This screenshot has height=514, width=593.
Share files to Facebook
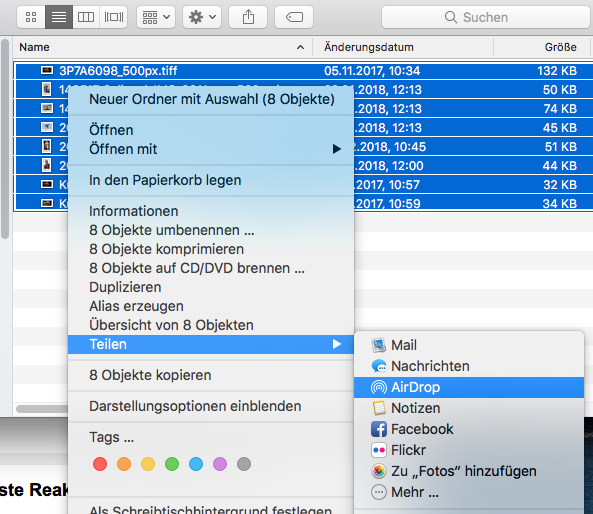469,429
